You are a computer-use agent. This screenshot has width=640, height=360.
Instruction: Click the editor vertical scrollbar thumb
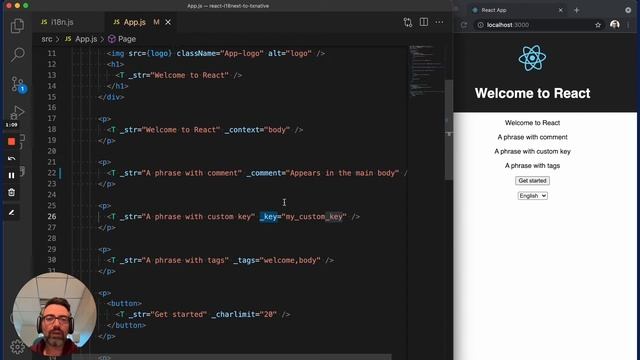[449, 130]
